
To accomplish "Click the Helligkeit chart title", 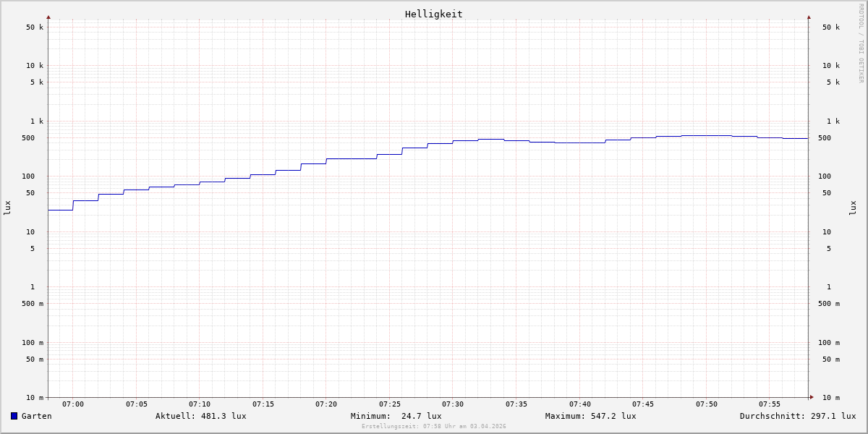I will pyautogui.click(x=433, y=14).
